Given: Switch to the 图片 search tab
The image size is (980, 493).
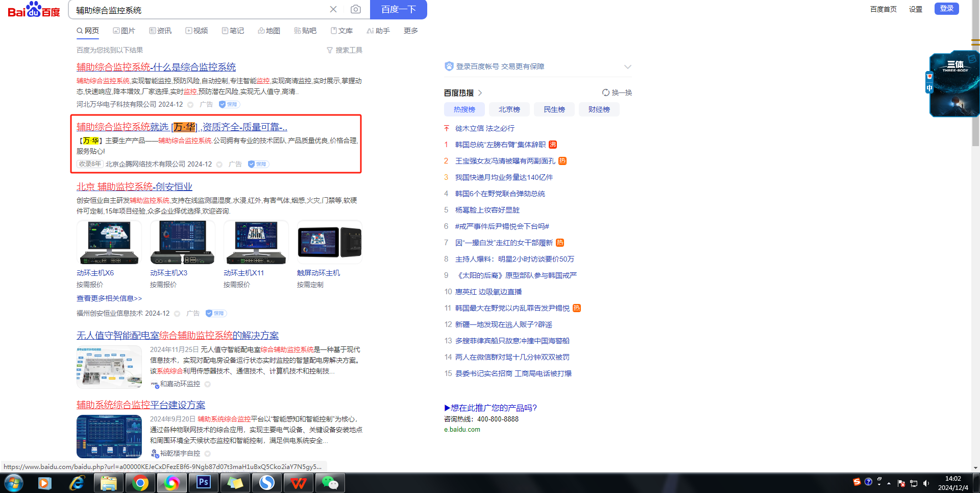Looking at the screenshot, I should 124,31.
